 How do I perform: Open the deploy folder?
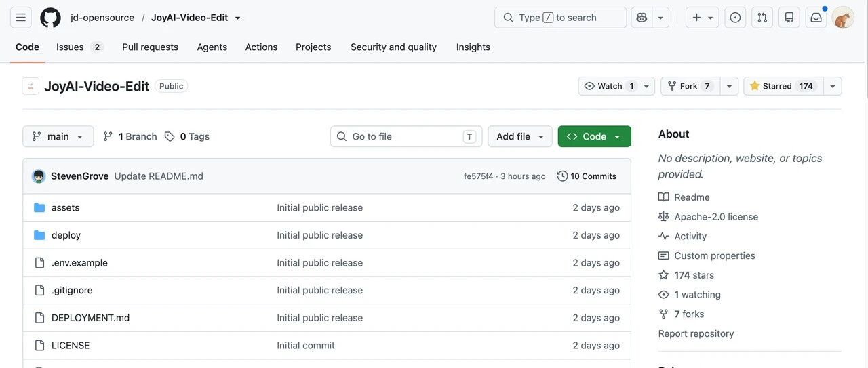66,235
